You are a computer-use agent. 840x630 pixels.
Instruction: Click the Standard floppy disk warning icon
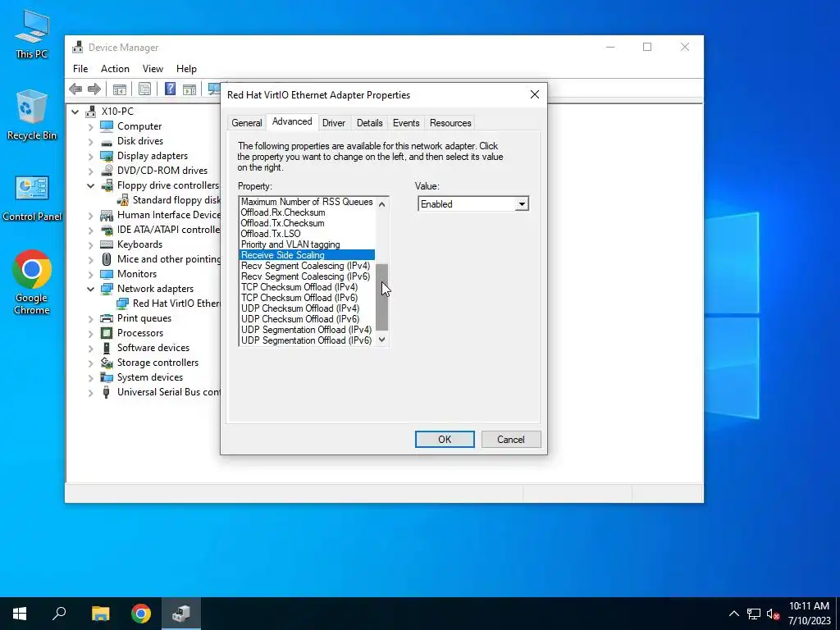(123, 200)
